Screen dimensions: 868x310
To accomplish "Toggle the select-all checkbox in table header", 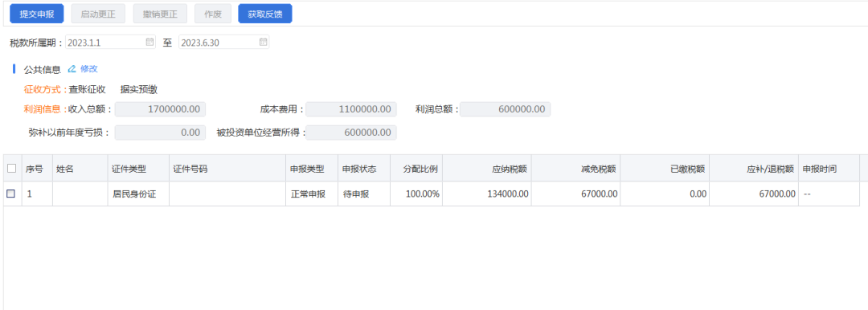I will 11,169.
